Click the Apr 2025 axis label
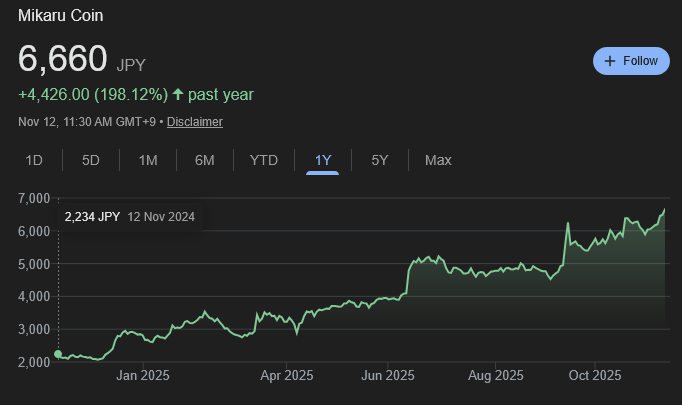682x405 pixels. click(287, 375)
